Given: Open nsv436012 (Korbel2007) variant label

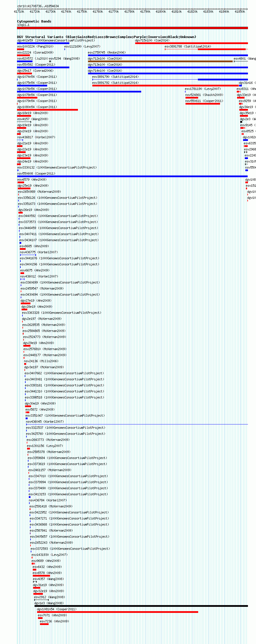Looking at the screenshot, I should tap(39, 276).
